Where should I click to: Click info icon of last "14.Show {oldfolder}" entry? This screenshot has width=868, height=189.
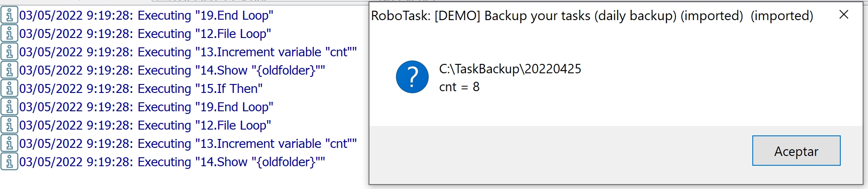tap(9, 162)
